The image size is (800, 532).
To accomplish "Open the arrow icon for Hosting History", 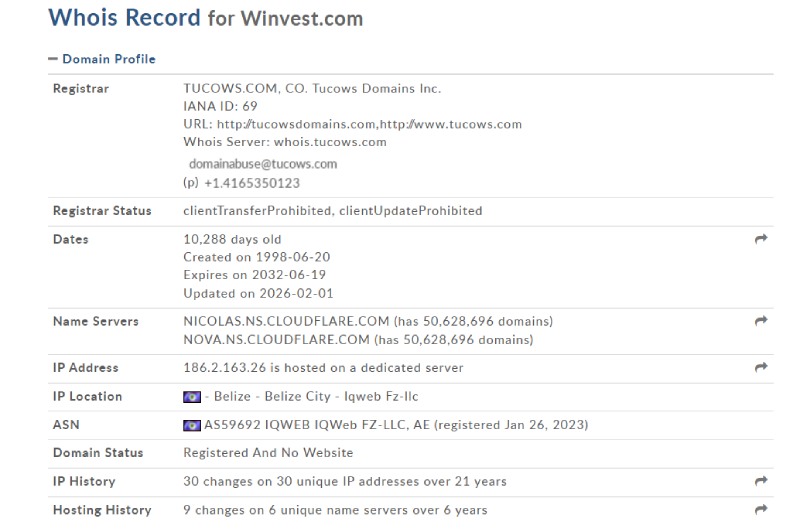I will tap(761, 510).
